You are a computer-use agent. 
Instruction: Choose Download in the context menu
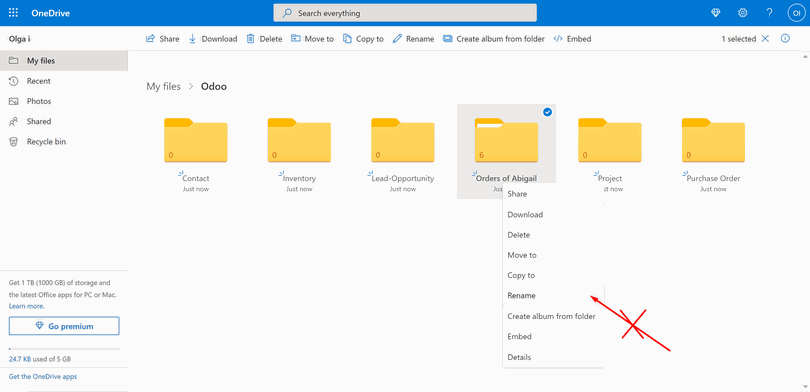coord(553,214)
